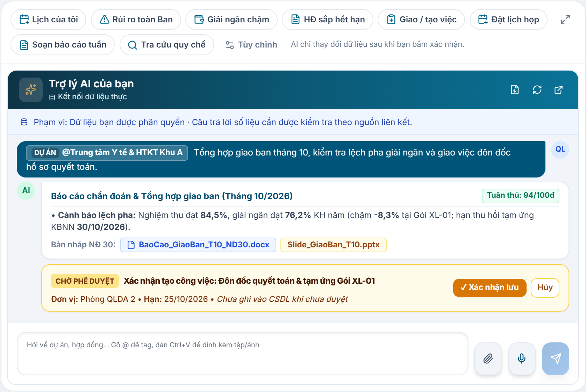
Task: Open the Lịch của tôi shortcut
Action: tap(48, 20)
